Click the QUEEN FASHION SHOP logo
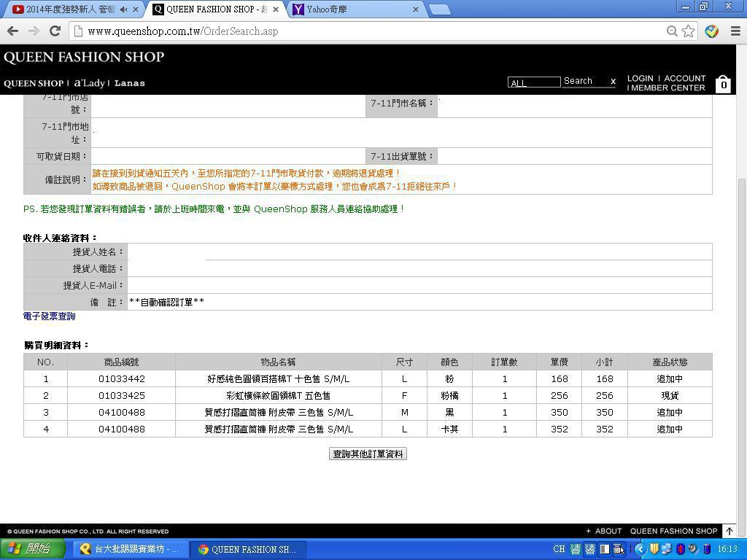 84,57
